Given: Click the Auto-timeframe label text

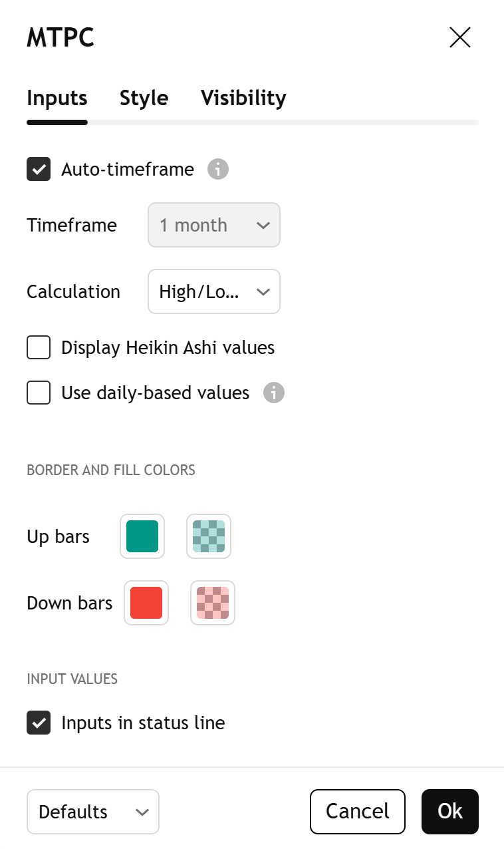Looking at the screenshot, I should (x=128, y=170).
